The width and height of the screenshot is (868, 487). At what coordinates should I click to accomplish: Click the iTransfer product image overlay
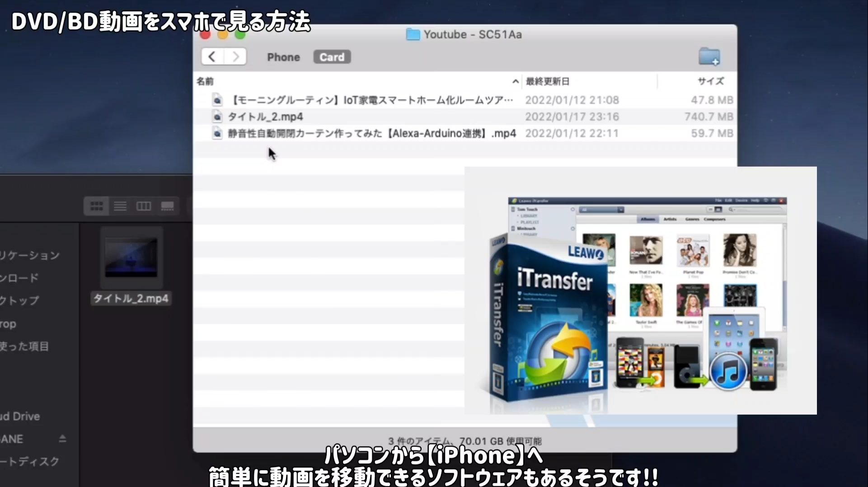(640, 290)
